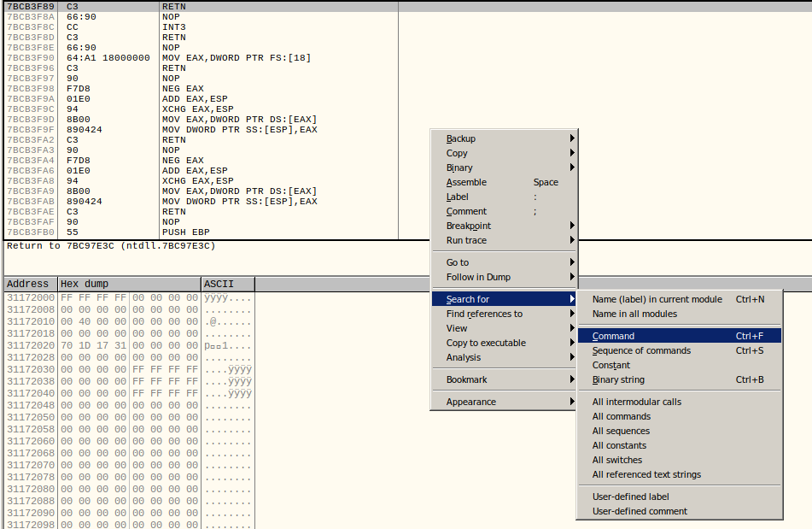Screen dimensions: 812x529
Task: Select All switches menu entry
Action: (617, 460)
